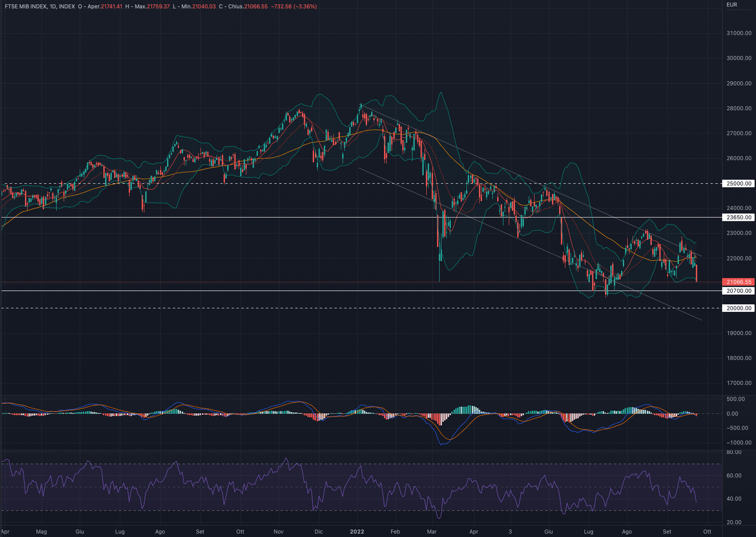Open the EUR currency selector

point(732,5)
